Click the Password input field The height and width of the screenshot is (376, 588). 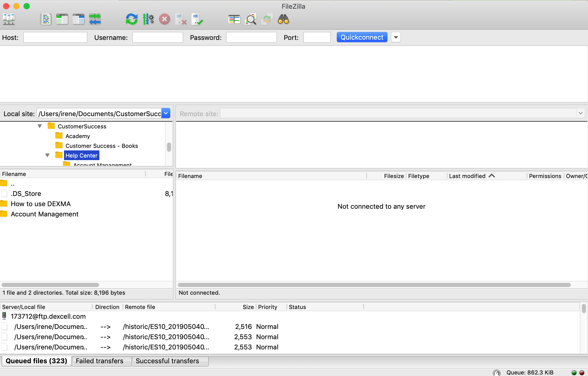pyautogui.click(x=251, y=37)
